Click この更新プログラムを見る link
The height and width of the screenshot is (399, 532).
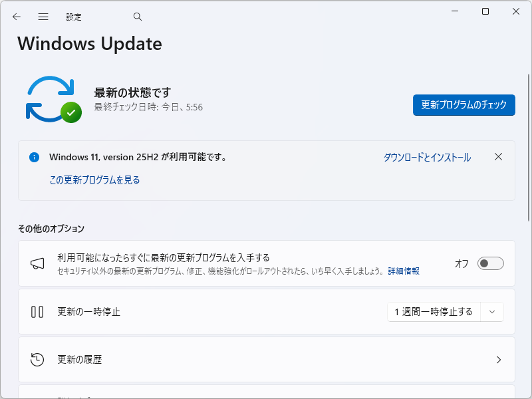click(95, 180)
